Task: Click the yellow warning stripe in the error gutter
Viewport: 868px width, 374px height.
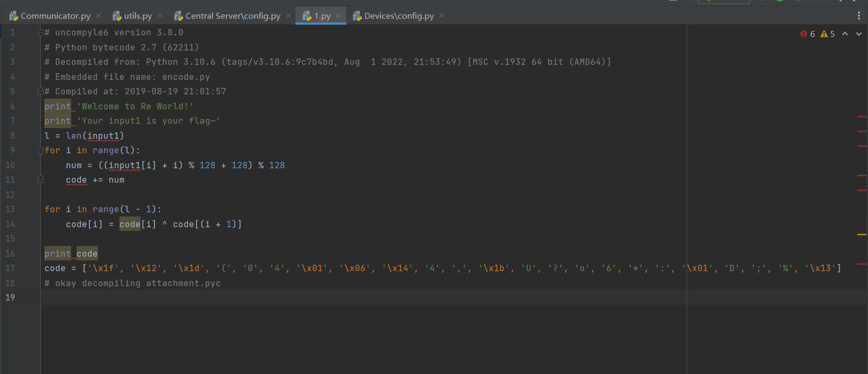Action: tap(862, 235)
